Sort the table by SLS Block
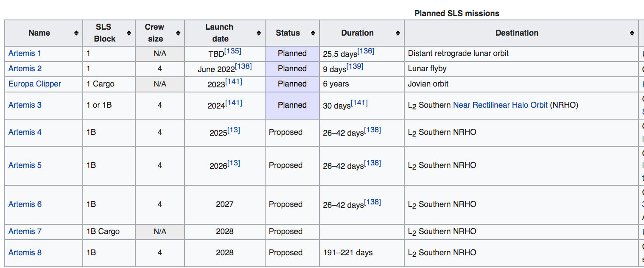 (x=129, y=33)
